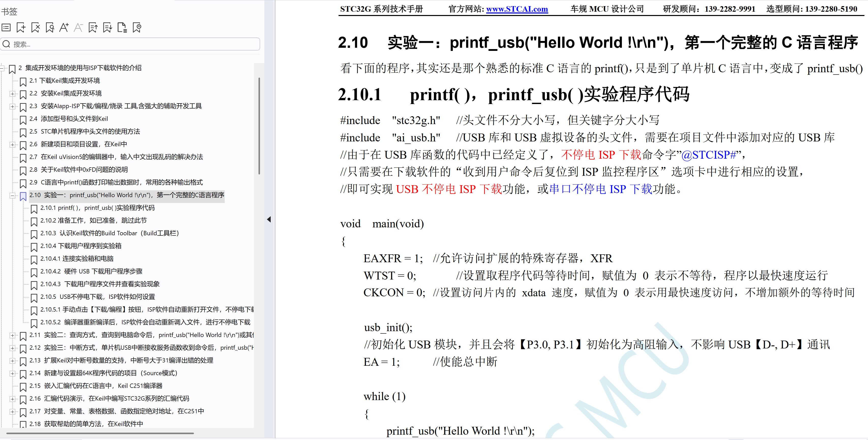Click the delete bookmark icon
Screen dimensions: 868x440
coord(35,27)
